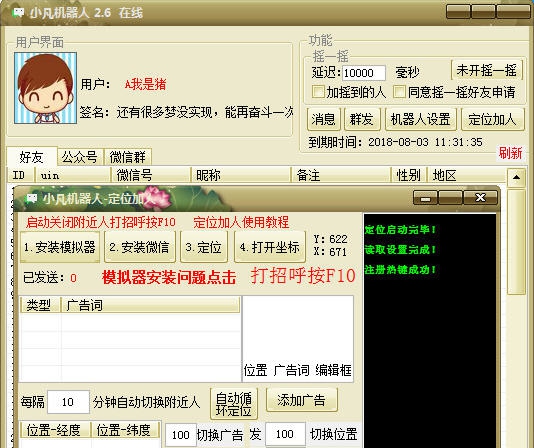Click the 广告词 column header
This screenshot has width=534, height=448.
tap(151, 305)
